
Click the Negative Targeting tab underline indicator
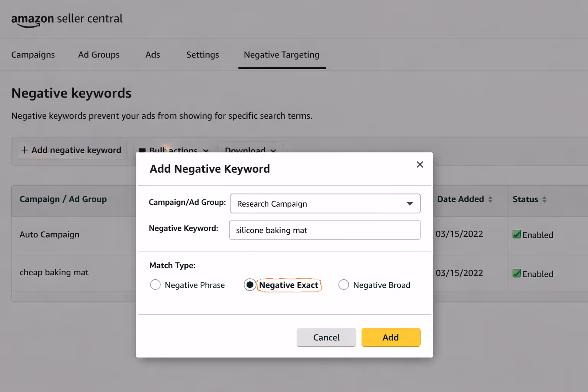(282, 67)
